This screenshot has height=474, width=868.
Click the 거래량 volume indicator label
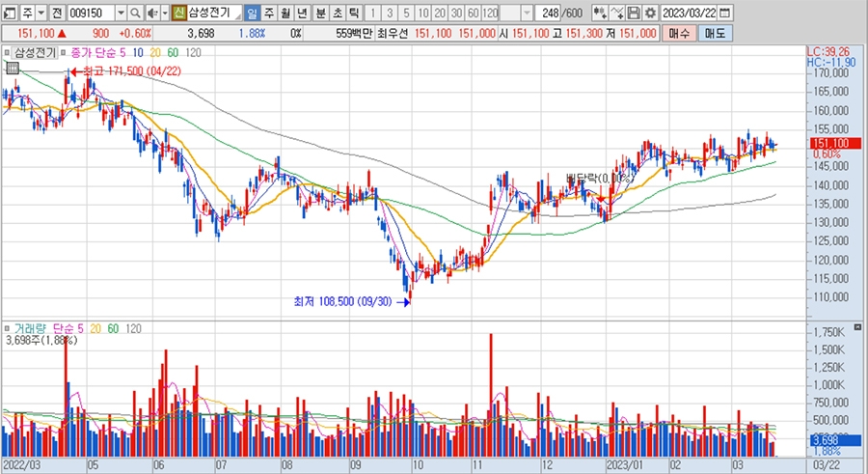(31, 328)
